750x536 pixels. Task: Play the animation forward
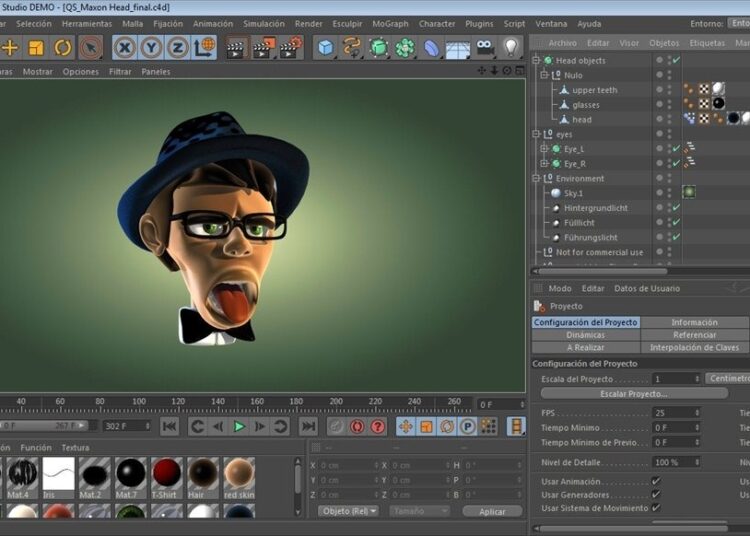click(239, 426)
